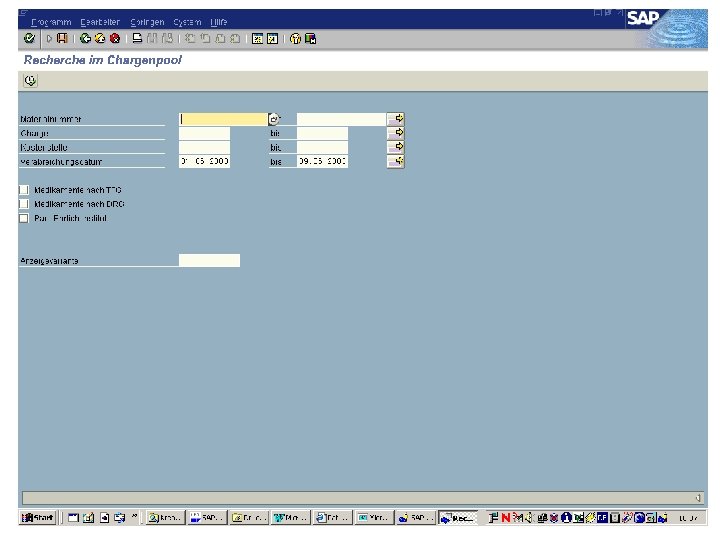Click the Create Shortcut icon
This screenshot has width=720, height=540.
[272, 39]
